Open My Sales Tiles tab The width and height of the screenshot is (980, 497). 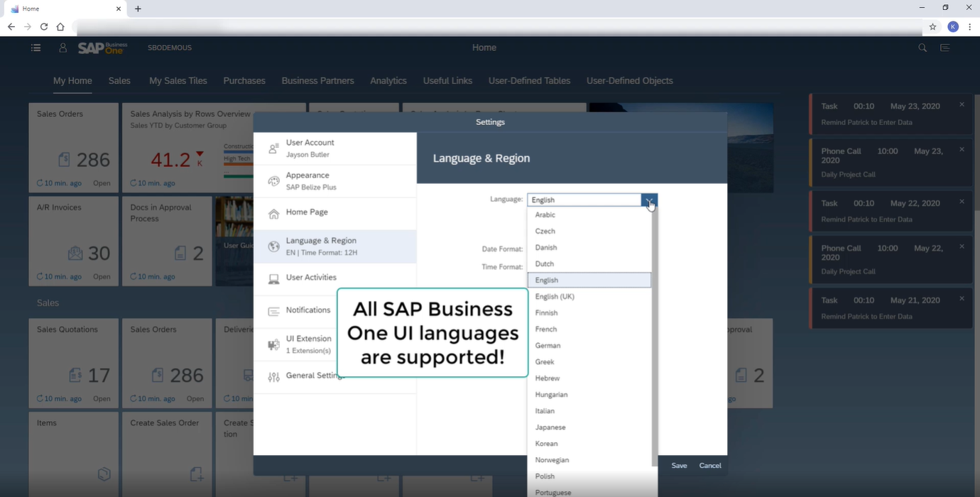178,81
